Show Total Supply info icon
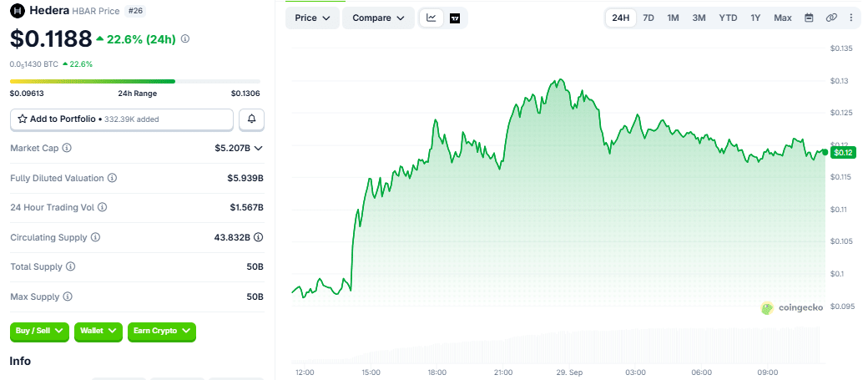 tap(70, 267)
